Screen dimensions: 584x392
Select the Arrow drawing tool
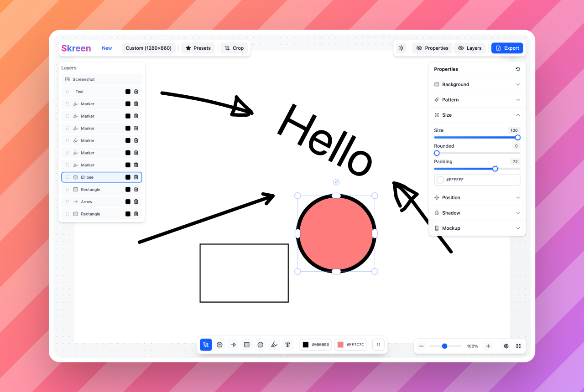(233, 345)
